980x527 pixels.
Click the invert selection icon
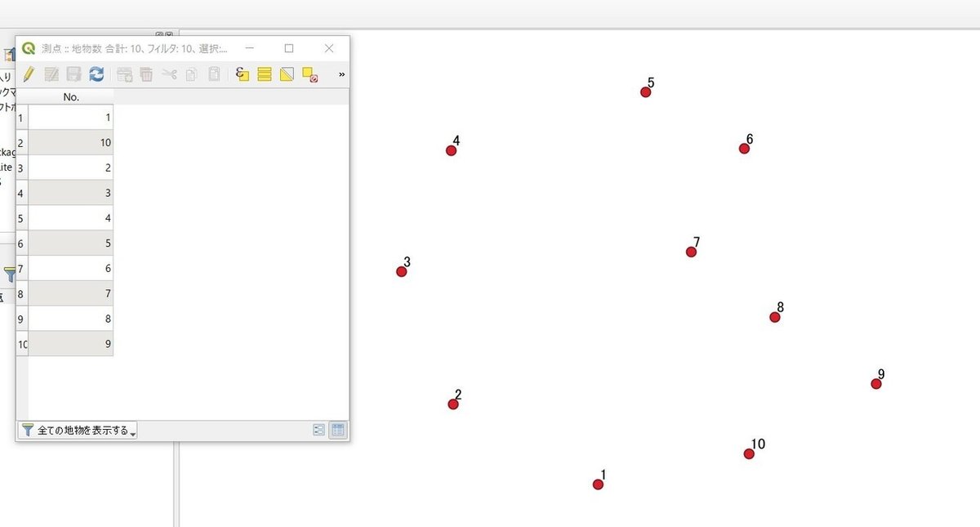click(287, 74)
